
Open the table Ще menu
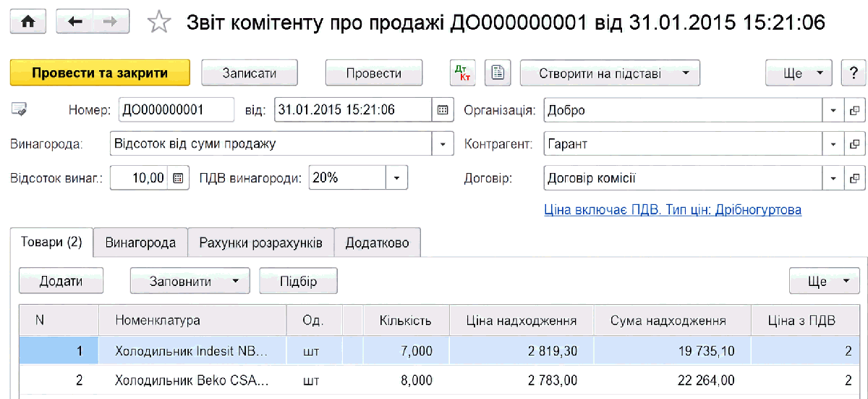tap(825, 281)
